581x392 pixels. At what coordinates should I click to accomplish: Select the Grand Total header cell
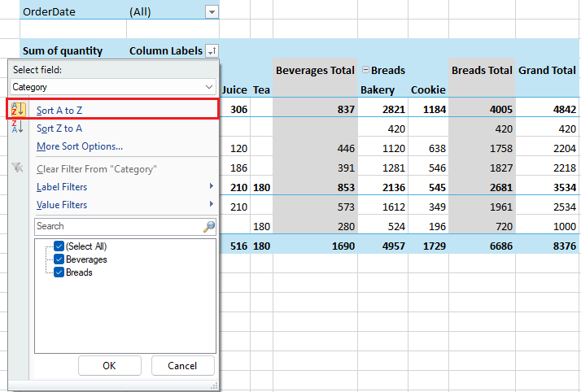[548, 71]
